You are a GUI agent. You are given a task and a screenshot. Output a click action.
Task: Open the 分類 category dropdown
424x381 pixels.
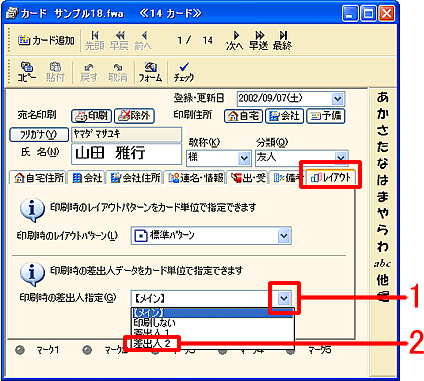[x=340, y=158]
